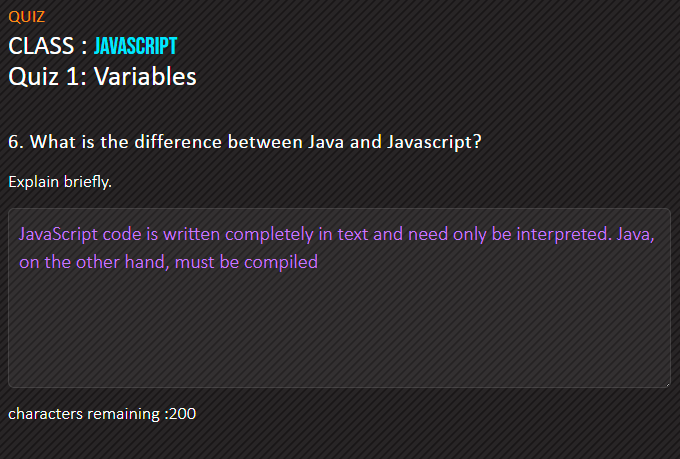Select the Quiz 1: Variables title
Viewport: 680px width, 459px height.
coord(102,77)
